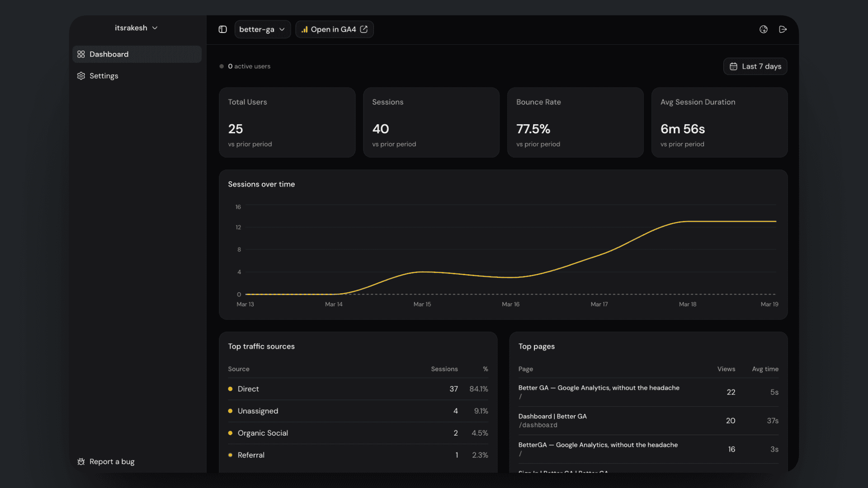Click the Dashboard grid icon

[x=81, y=54]
